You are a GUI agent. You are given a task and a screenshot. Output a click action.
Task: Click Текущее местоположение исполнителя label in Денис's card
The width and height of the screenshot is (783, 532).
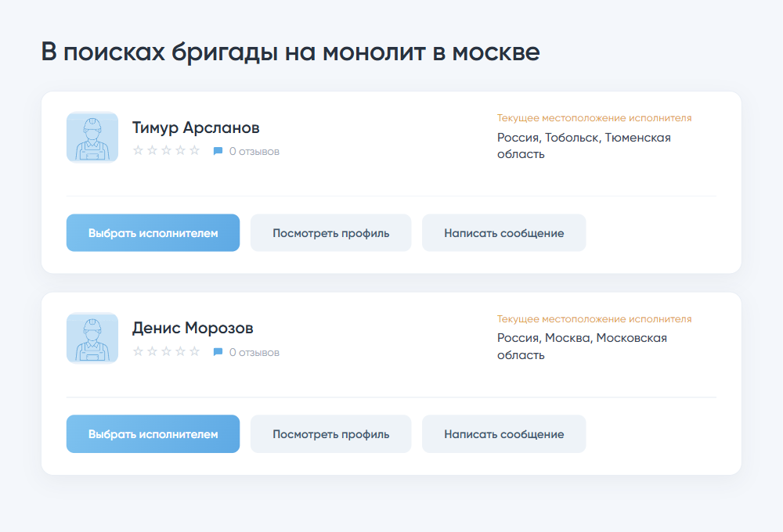tap(594, 319)
